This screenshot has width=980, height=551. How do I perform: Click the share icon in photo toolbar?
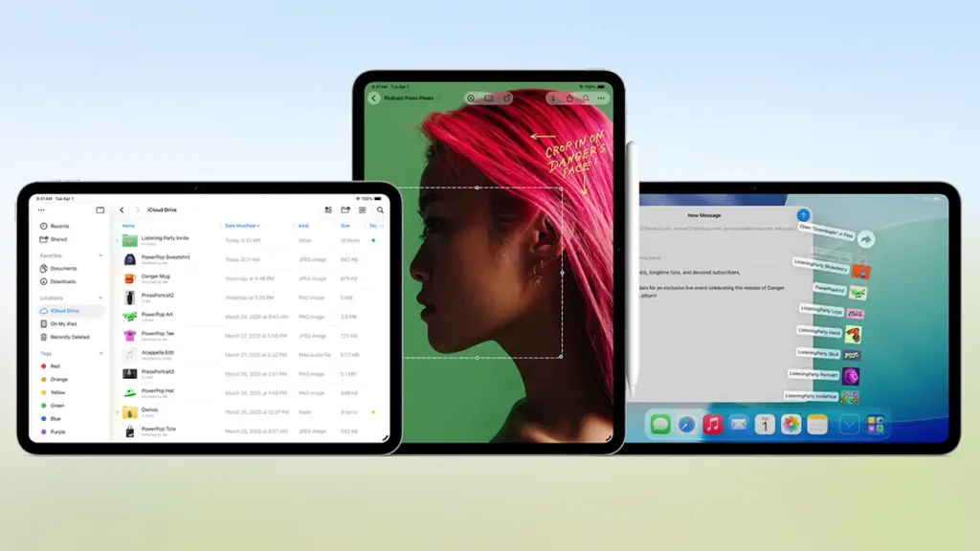pos(569,99)
